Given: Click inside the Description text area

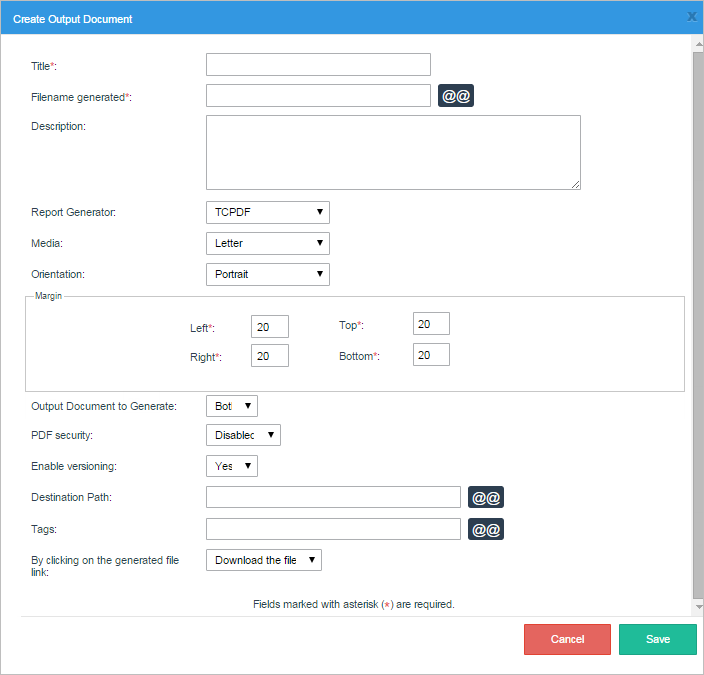Looking at the screenshot, I should 393,152.
